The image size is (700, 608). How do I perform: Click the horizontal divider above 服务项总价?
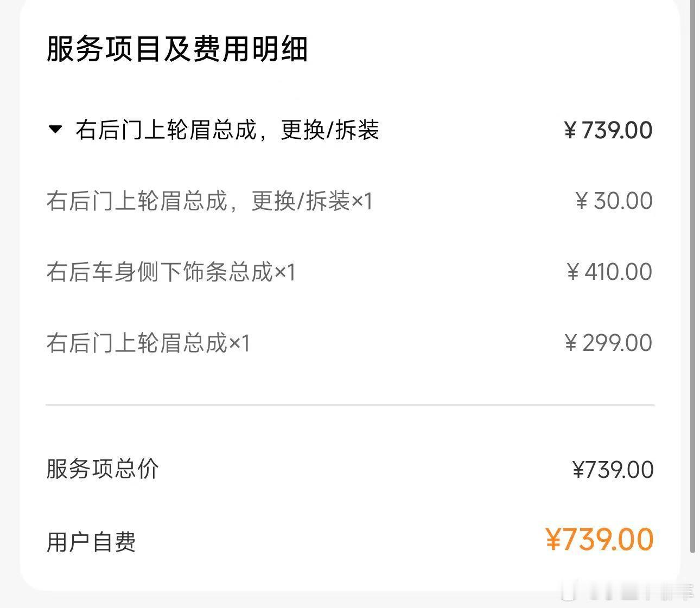pyautogui.click(x=350, y=405)
